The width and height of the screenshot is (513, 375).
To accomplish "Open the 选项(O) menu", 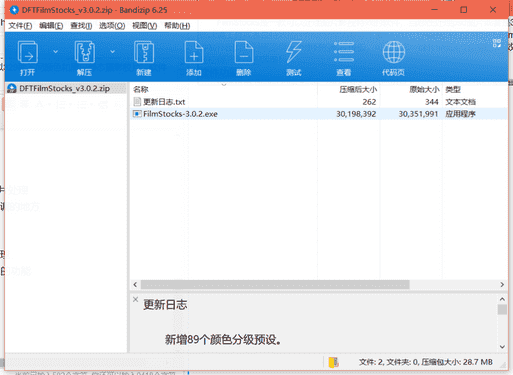I will (112, 26).
